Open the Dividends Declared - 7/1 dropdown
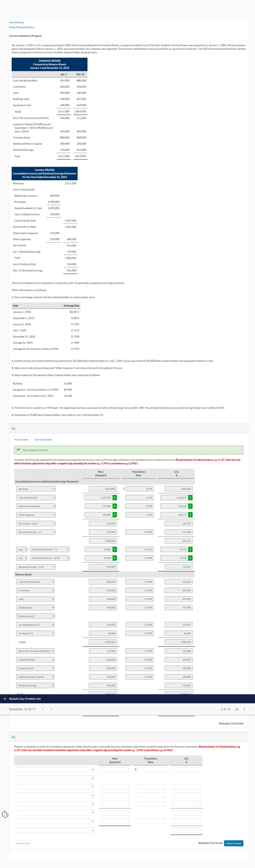 pos(50,549)
